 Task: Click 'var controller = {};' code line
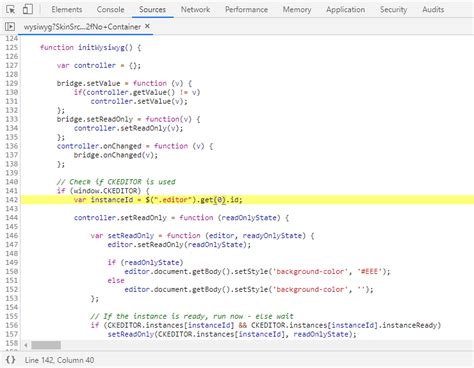coord(99,65)
